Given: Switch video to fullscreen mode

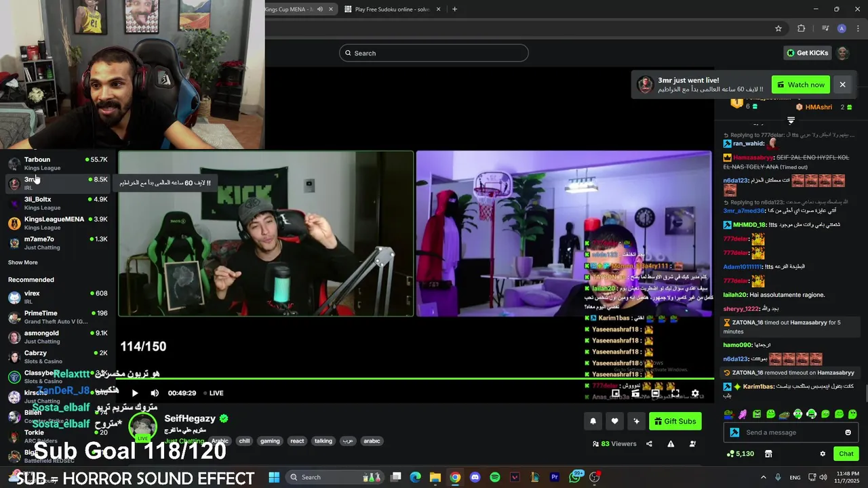Looking at the screenshot, I should click(x=675, y=393).
